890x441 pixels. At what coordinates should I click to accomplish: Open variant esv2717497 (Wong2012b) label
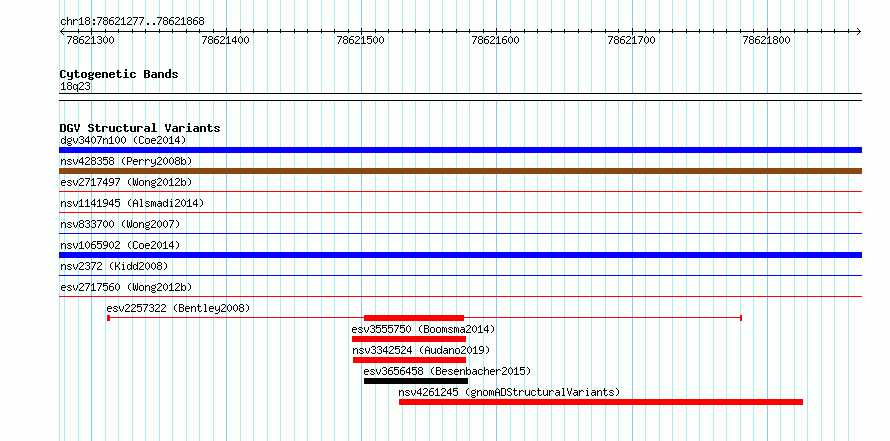126,182
